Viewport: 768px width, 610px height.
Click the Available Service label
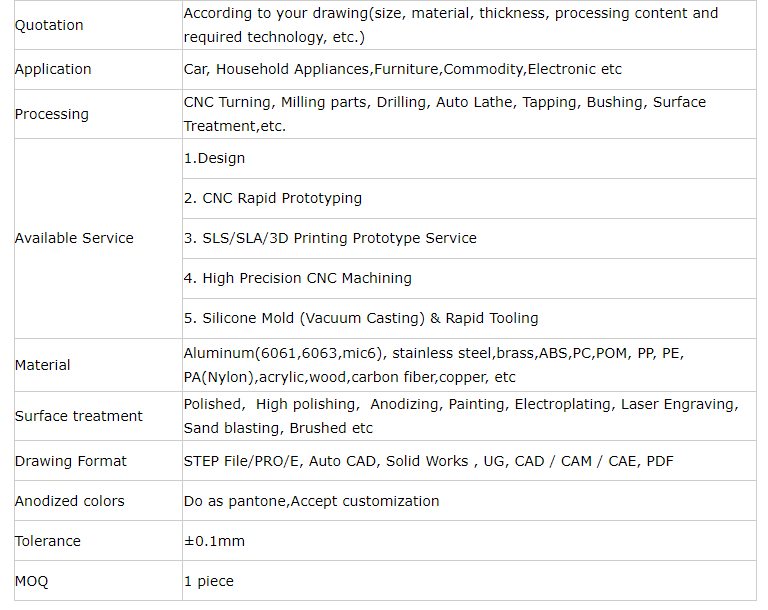tap(74, 238)
